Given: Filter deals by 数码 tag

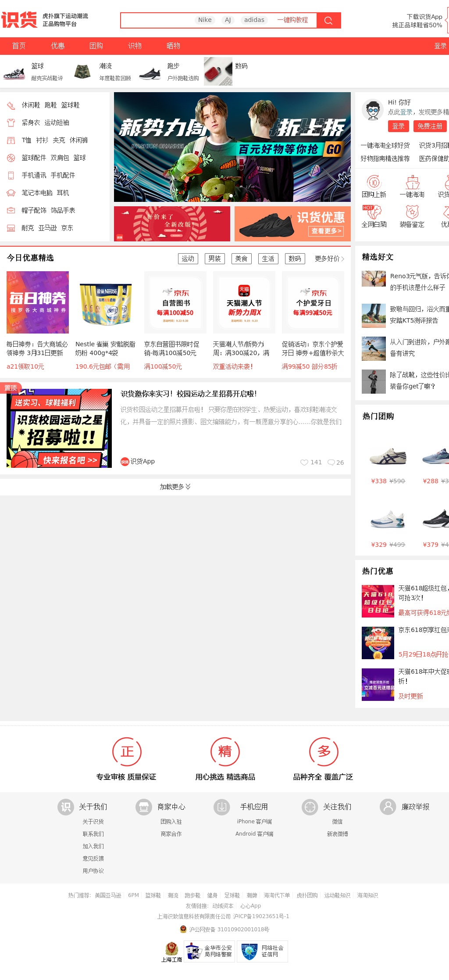Looking at the screenshot, I should pos(295,258).
